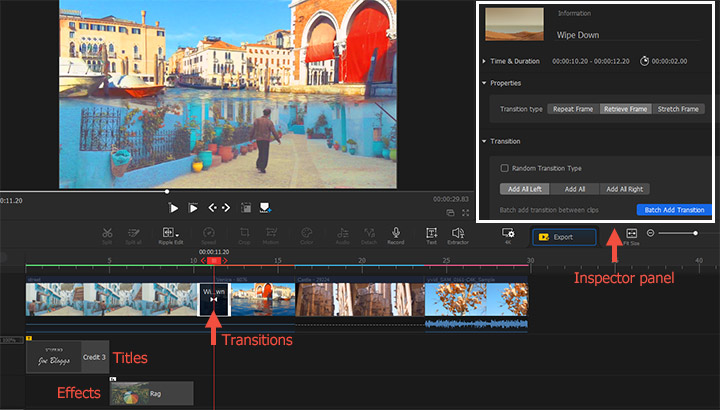Open the Extractor audio tool
Image resolution: width=720 pixels, height=410 pixels.
pos(459,232)
